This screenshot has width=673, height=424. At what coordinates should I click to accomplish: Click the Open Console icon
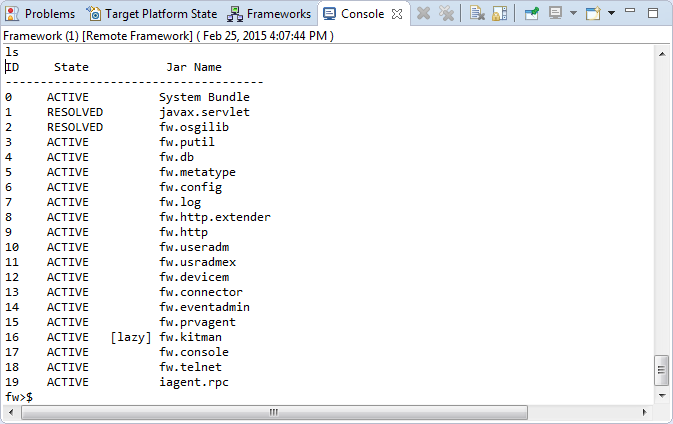pyautogui.click(x=592, y=14)
